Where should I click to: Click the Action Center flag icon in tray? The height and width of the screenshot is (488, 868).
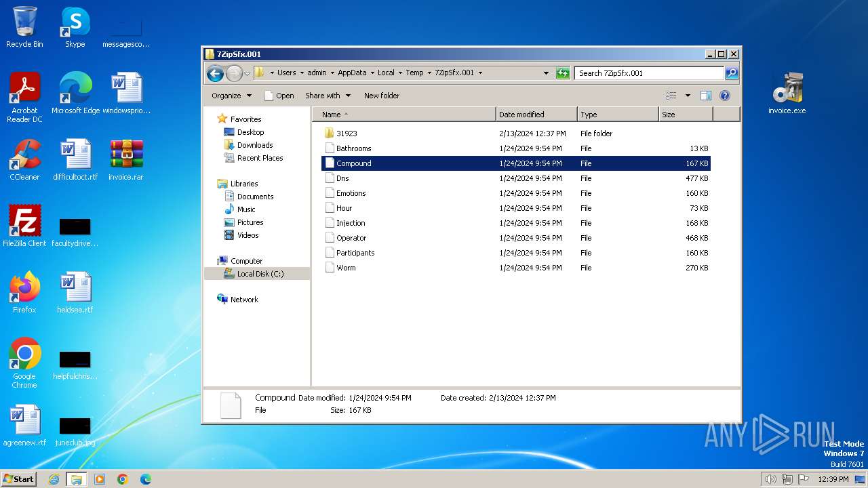click(x=804, y=479)
